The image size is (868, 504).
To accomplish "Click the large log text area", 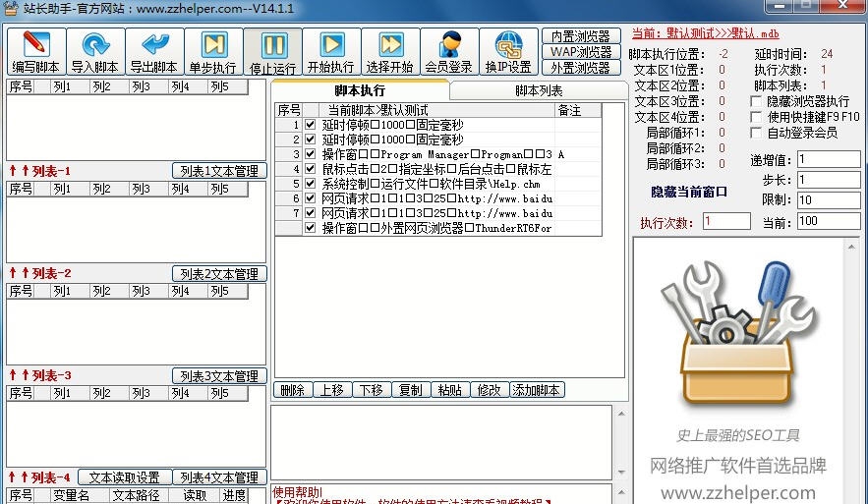I will (441, 442).
